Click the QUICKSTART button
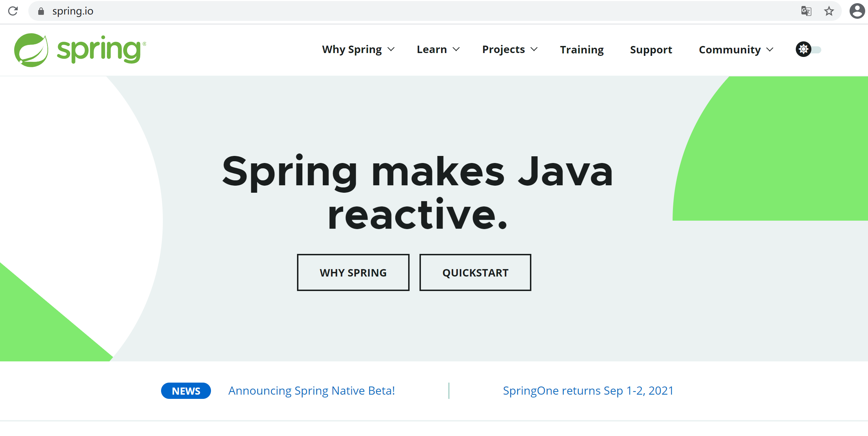The image size is (868, 436). click(x=475, y=273)
